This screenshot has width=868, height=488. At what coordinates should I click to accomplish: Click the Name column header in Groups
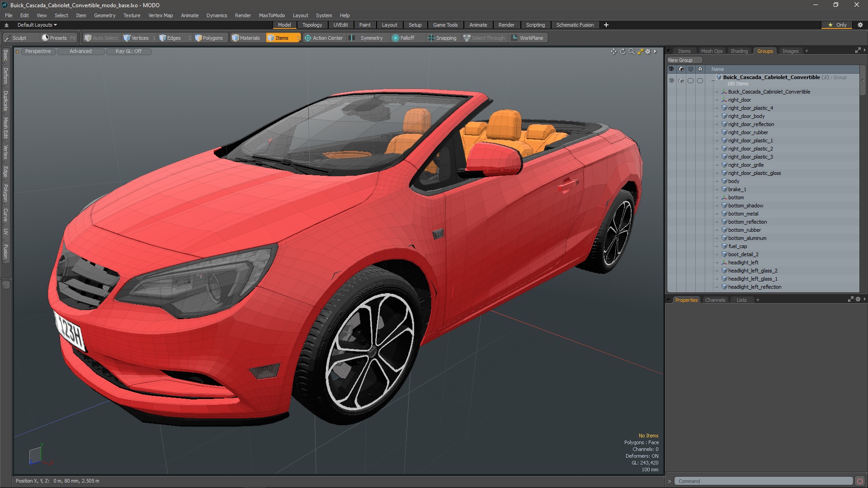tap(717, 69)
